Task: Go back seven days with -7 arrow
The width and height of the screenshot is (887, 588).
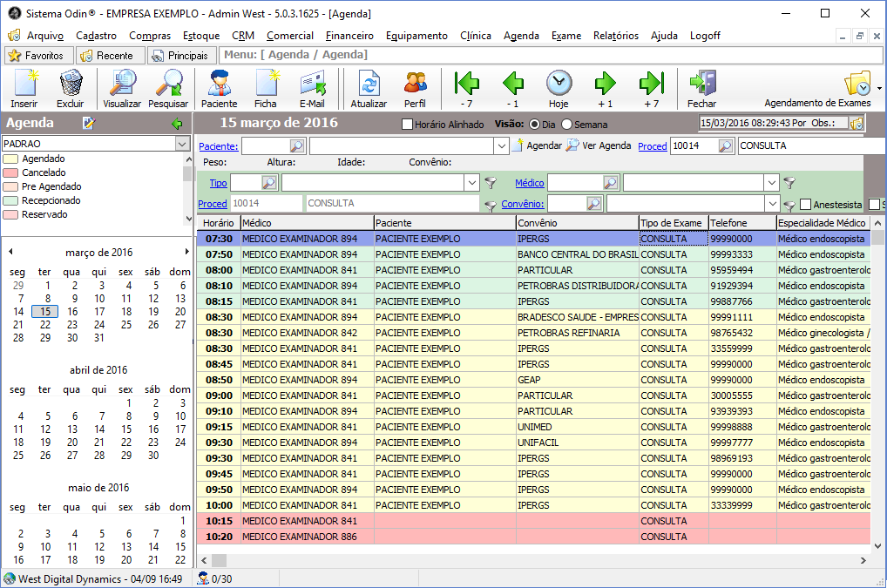Action: pyautogui.click(x=467, y=83)
